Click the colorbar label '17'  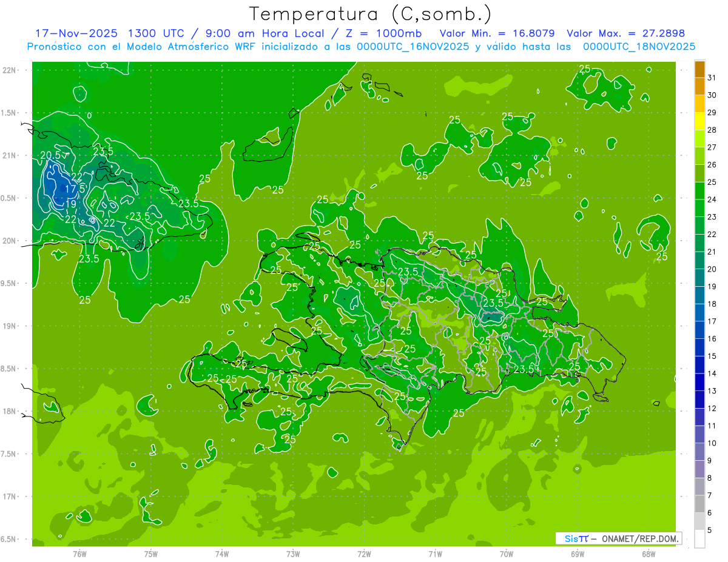pos(712,321)
